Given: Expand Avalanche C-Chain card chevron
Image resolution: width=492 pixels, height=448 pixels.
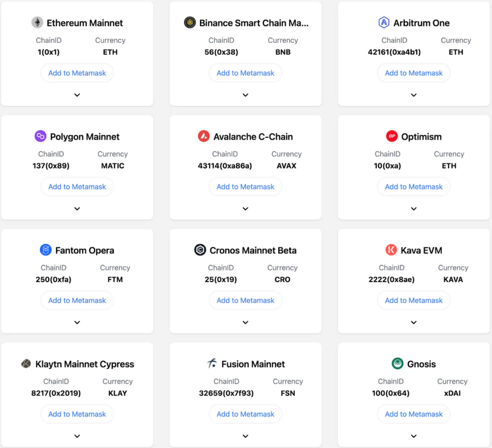Looking at the screenshot, I should pos(245,209).
